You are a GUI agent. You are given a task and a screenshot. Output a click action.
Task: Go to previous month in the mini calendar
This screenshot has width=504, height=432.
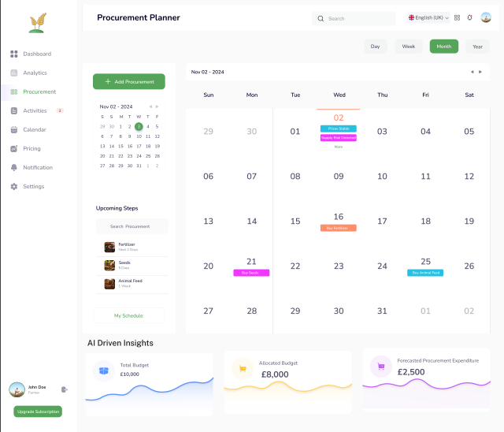click(x=150, y=106)
